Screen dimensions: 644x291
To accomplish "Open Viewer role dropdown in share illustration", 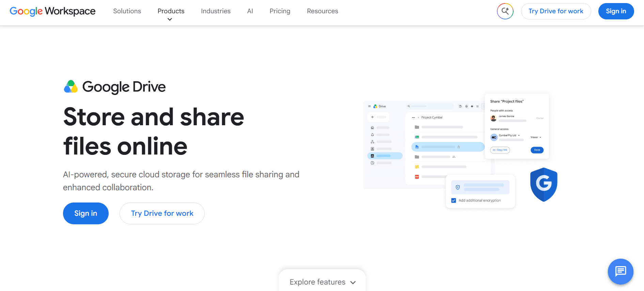I will pyautogui.click(x=536, y=137).
